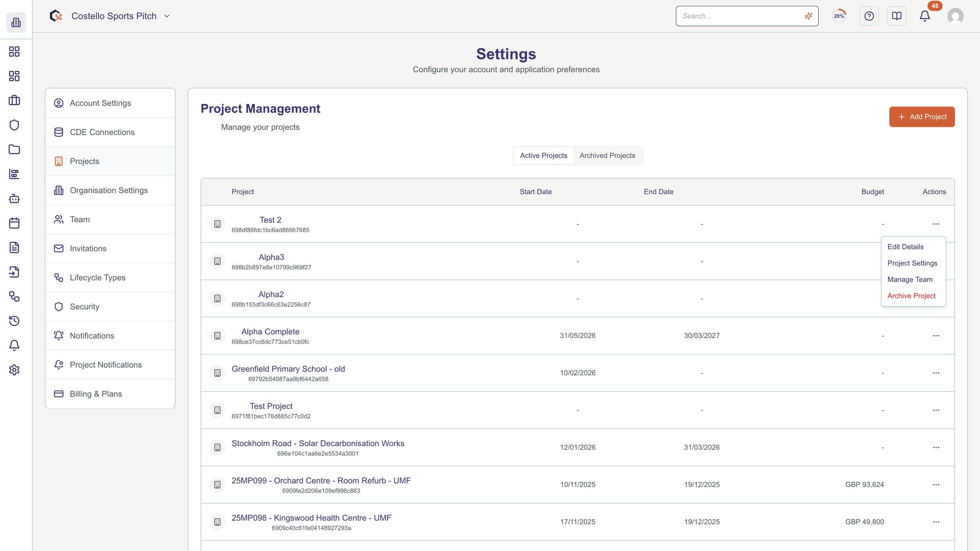The image size is (980, 551).
Task: Open the briefcase projects icon in sidebar
Action: point(14,100)
